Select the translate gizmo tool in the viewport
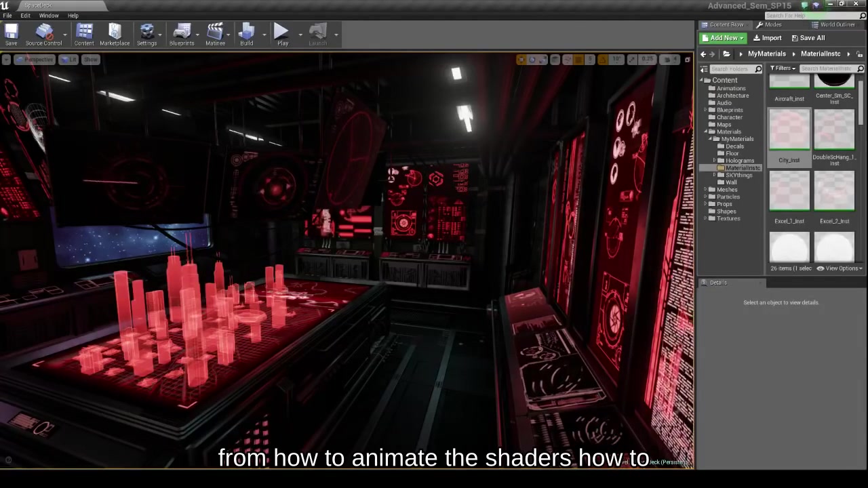 coord(521,60)
